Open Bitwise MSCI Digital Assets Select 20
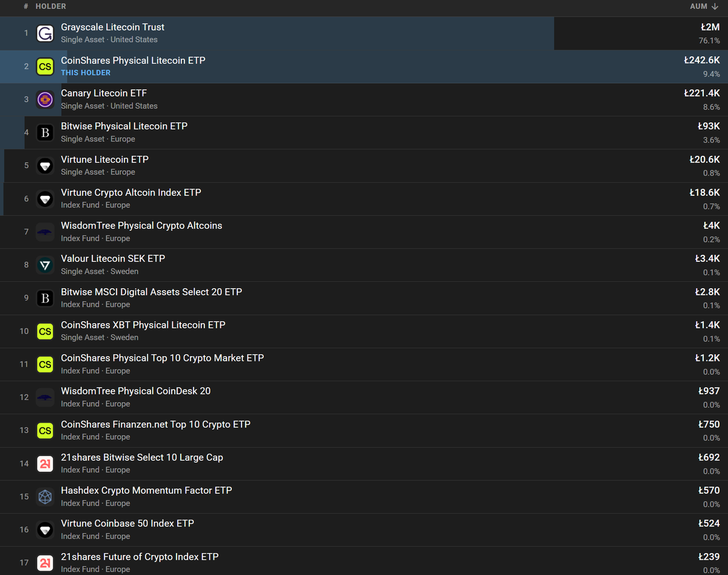Screen dimensions: 728x575 point(152,292)
